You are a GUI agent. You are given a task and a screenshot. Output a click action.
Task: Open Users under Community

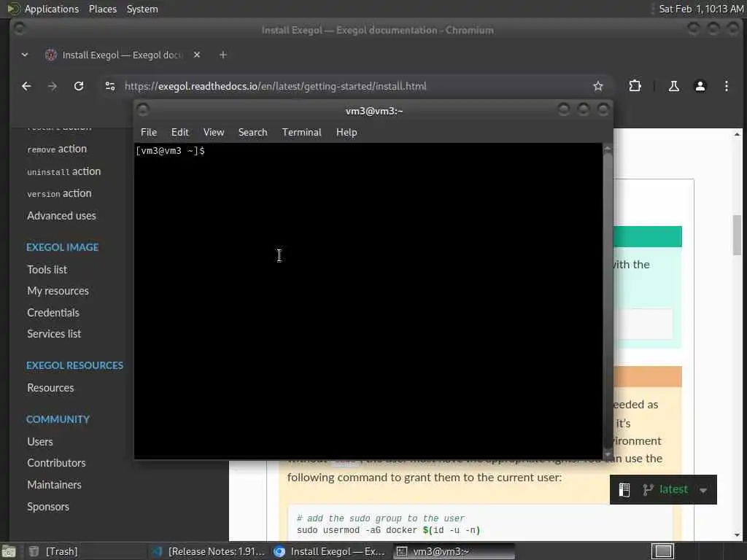tap(40, 442)
